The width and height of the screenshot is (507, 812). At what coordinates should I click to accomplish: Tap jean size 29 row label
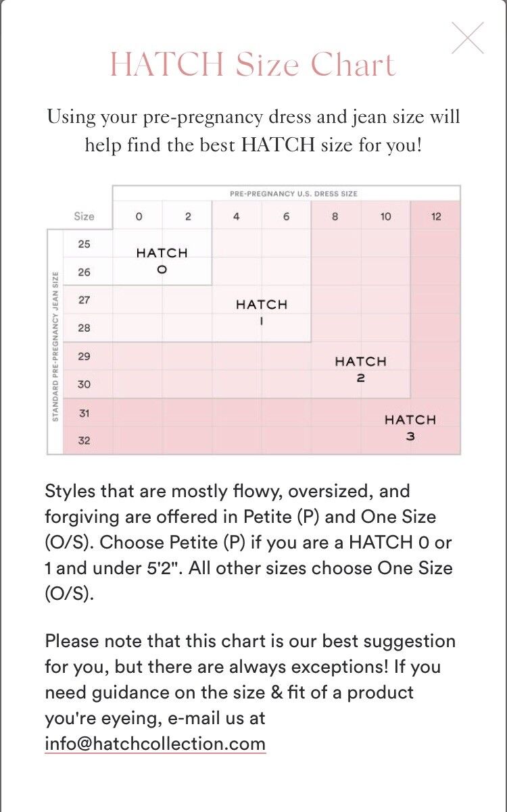(84, 356)
